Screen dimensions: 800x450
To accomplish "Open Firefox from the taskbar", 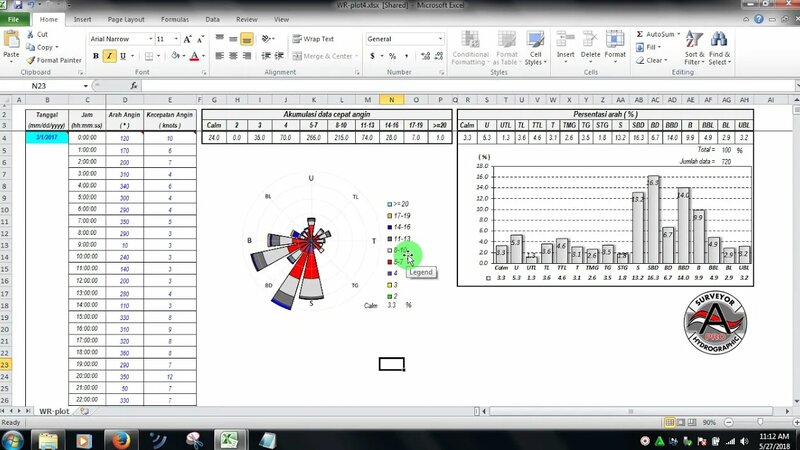I will 121,440.
